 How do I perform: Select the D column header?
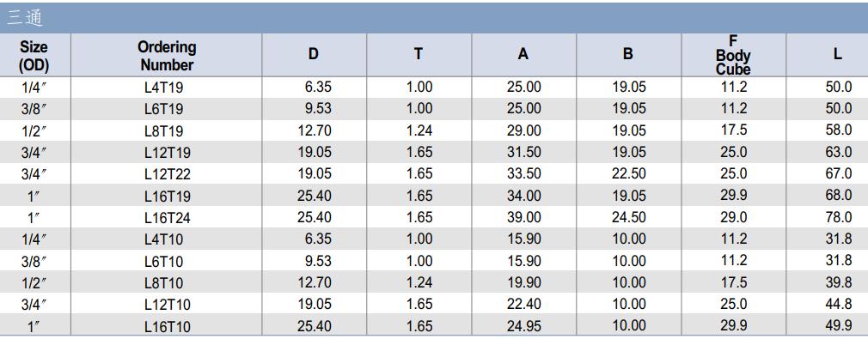click(314, 55)
